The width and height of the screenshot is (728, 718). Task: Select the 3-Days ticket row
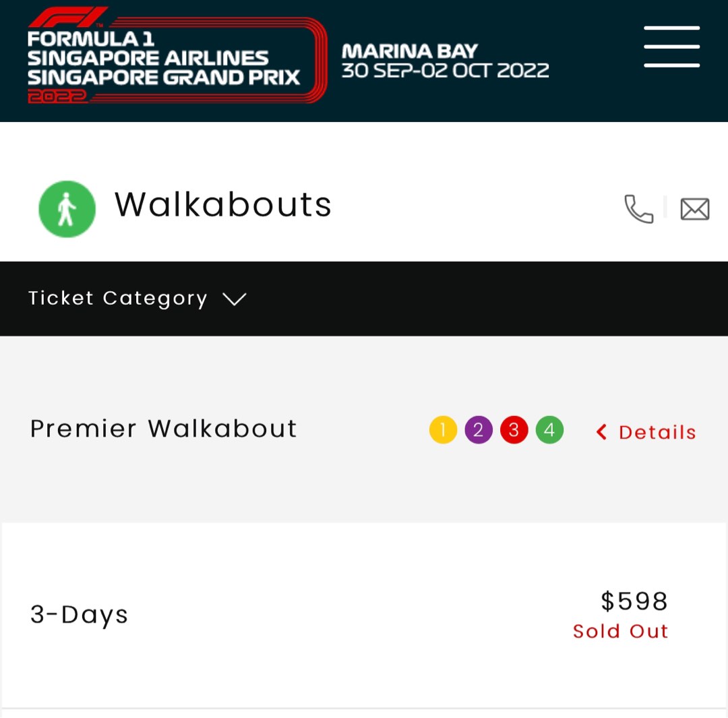pyautogui.click(x=364, y=616)
